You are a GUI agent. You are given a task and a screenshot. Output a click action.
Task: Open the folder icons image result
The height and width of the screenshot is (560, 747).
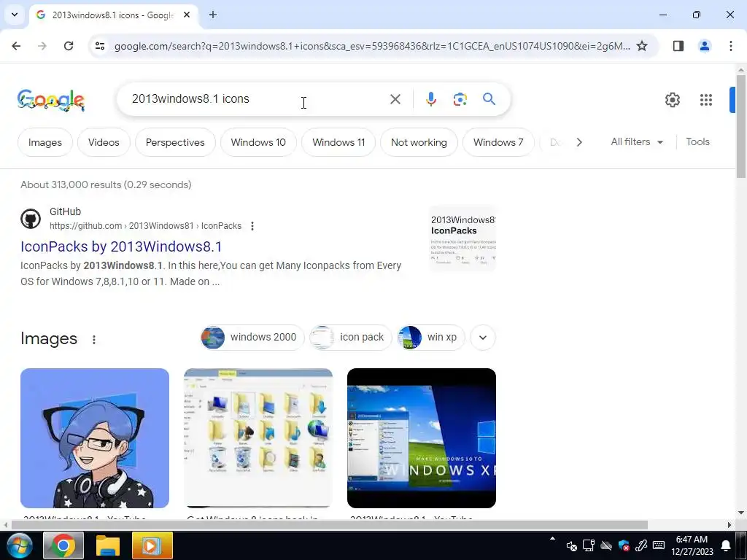pos(258,438)
